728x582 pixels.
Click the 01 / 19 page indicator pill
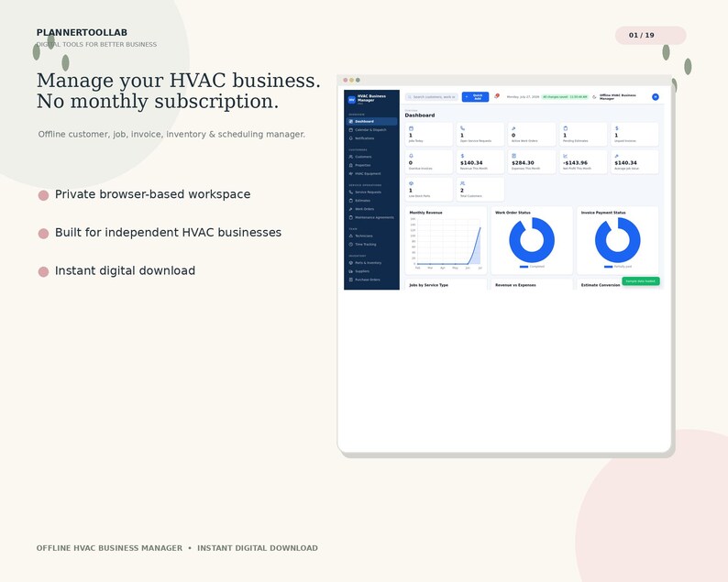[x=650, y=35]
